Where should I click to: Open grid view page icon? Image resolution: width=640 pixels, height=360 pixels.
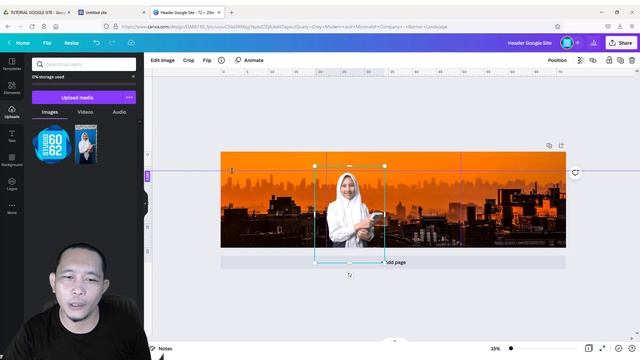[x=589, y=348]
